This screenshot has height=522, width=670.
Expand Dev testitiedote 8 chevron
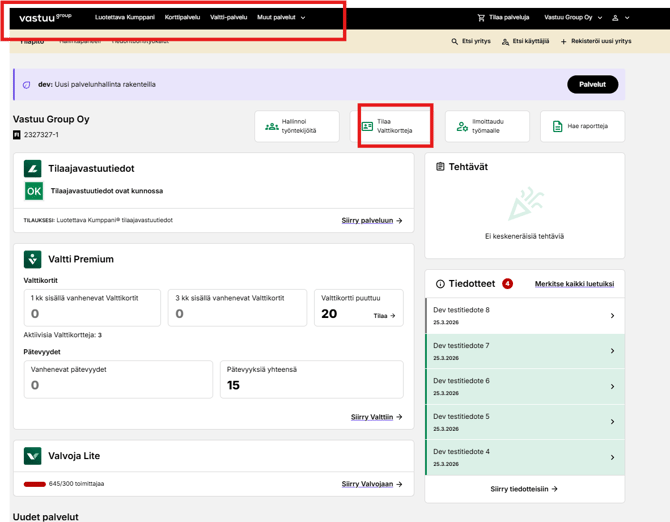[612, 316]
